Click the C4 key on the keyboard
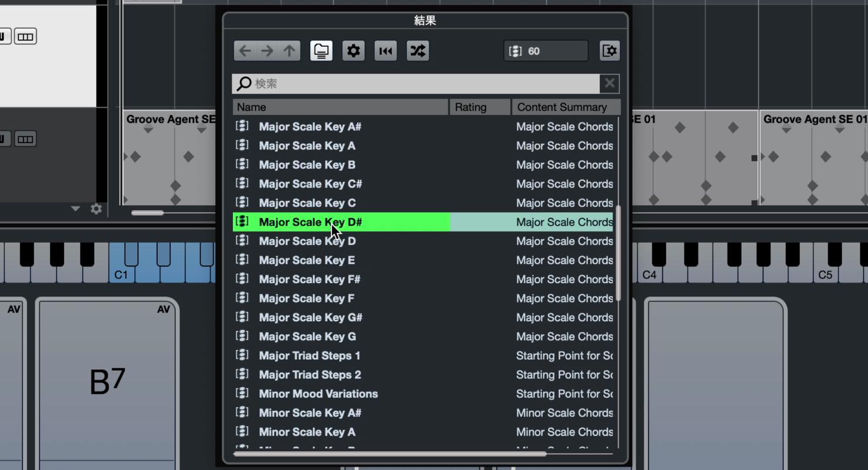 click(650, 274)
